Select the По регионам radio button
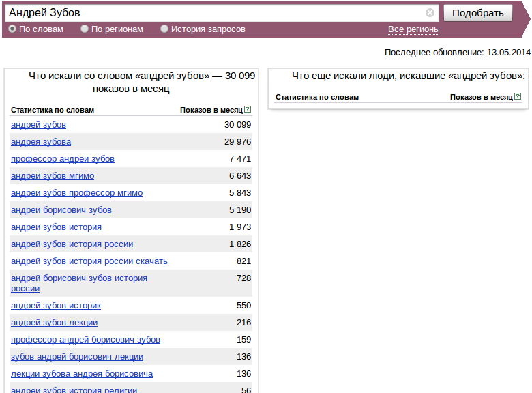Image resolution: width=532 pixels, height=393 pixels. (x=85, y=29)
